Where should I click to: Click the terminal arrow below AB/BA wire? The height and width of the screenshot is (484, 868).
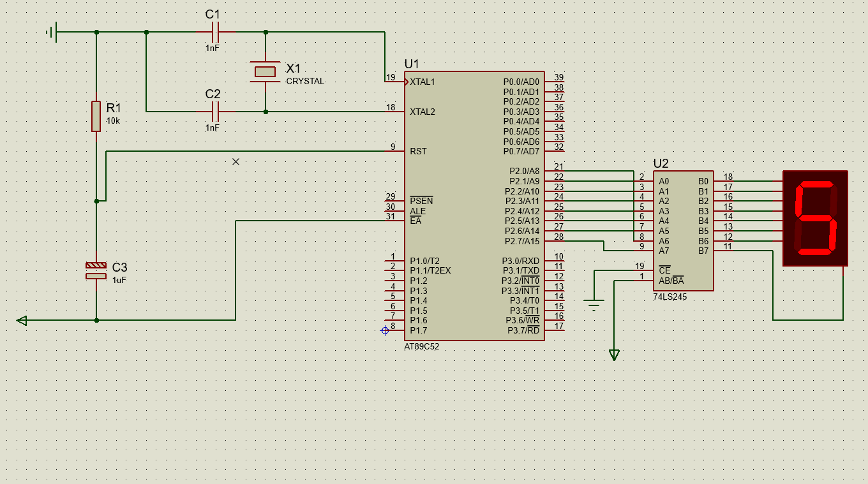[x=614, y=355]
